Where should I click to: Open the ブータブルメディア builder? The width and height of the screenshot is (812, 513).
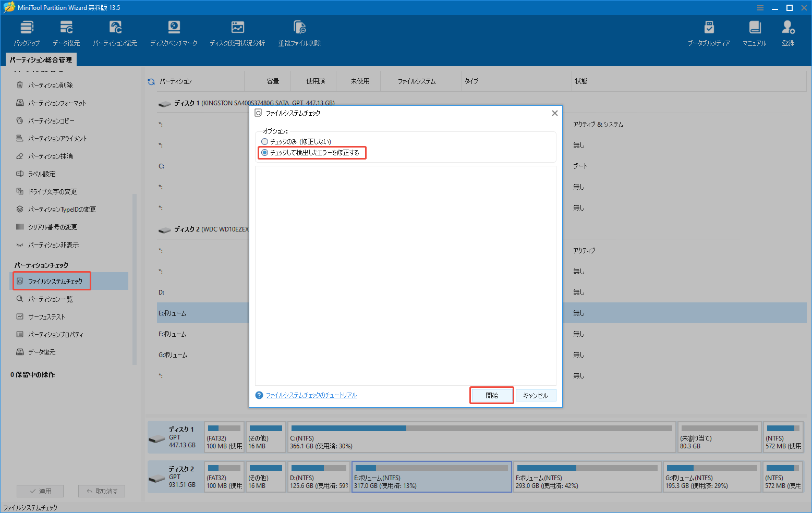coord(709,32)
